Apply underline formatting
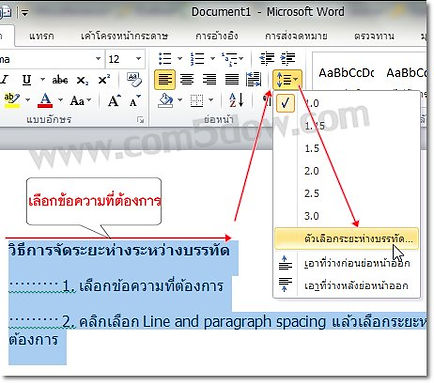Screen dimensions: 434x383 [x=27, y=80]
